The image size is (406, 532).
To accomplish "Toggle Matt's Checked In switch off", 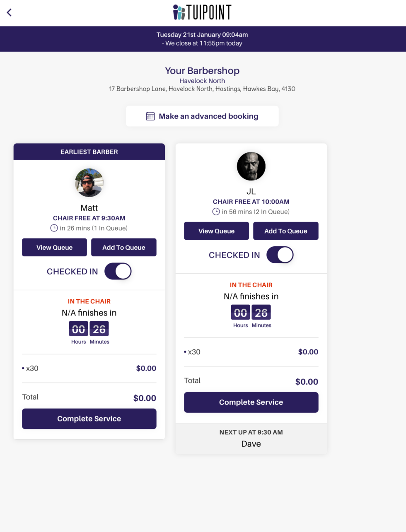I will (118, 271).
